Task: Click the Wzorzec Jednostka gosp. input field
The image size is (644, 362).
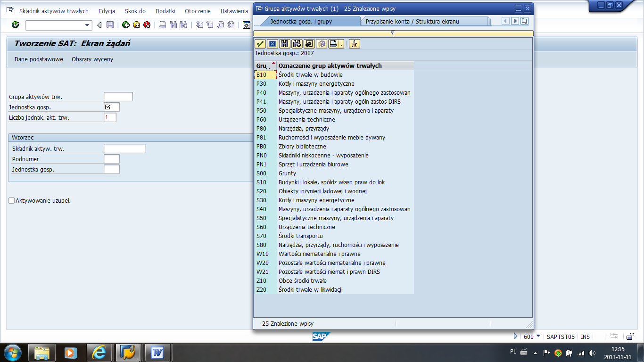Action: coord(112,169)
